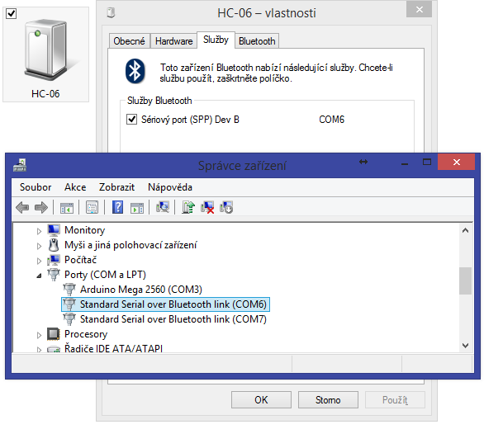Select the Monitory label in tree
This screenshot has width=503, height=448.
click(85, 230)
